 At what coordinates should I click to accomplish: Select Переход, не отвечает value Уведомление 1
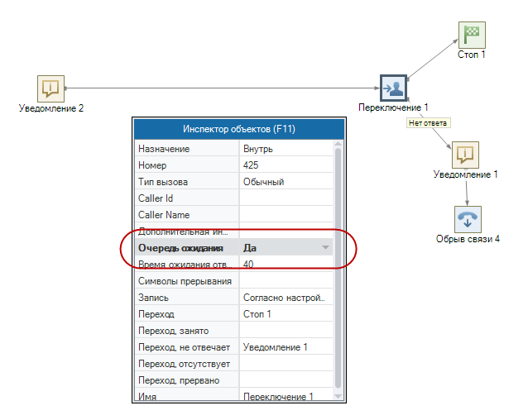pyautogui.click(x=286, y=347)
